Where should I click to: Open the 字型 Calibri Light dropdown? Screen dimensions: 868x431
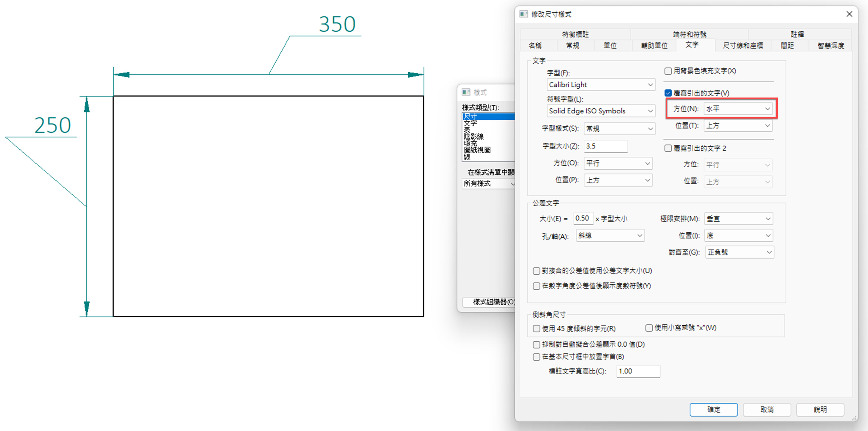coord(601,85)
